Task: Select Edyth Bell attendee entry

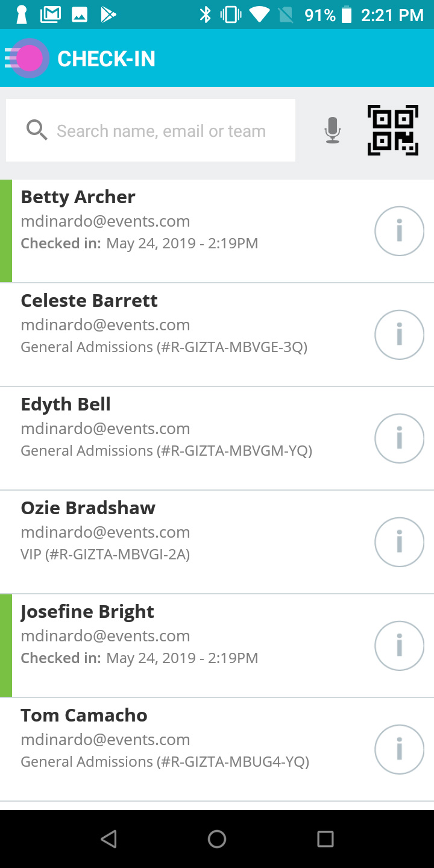Action: click(217, 438)
